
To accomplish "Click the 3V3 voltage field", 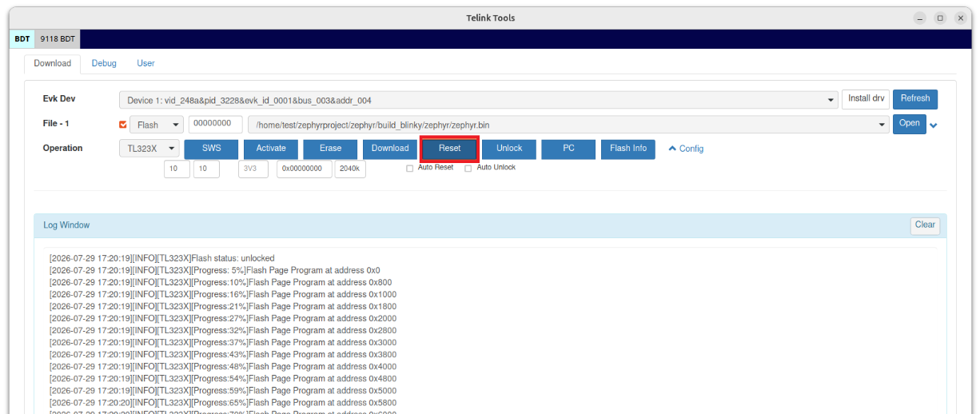I will click(x=253, y=169).
